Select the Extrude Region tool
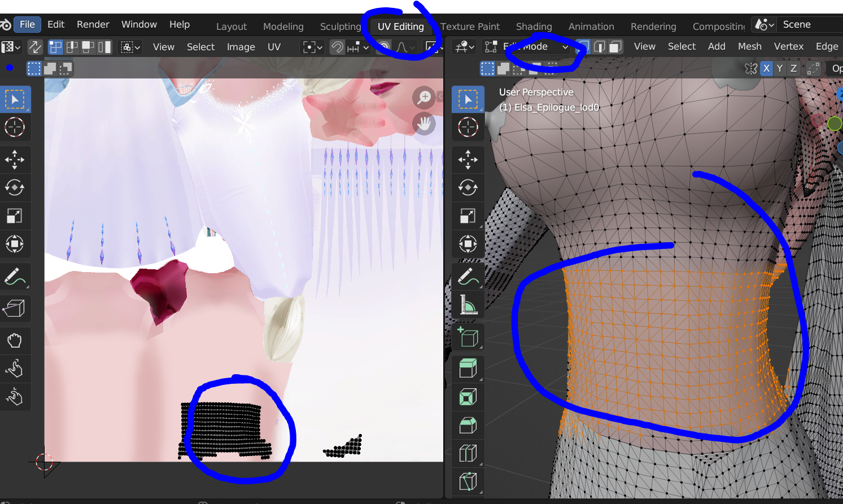 point(468,369)
